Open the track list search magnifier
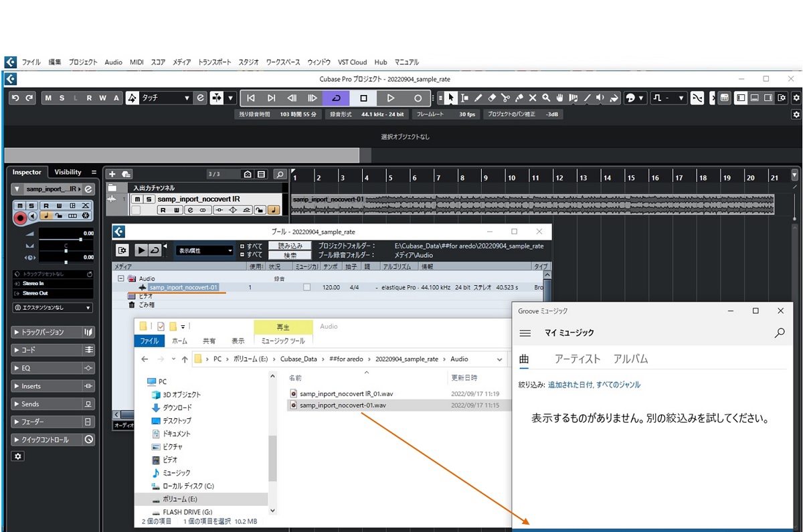The width and height of the screenshot is (803, 532). 280,174
